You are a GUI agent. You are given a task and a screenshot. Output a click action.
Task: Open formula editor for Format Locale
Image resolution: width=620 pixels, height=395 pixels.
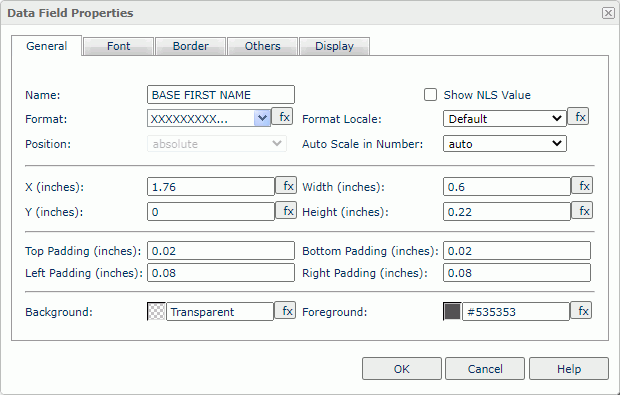coord(578,117)
